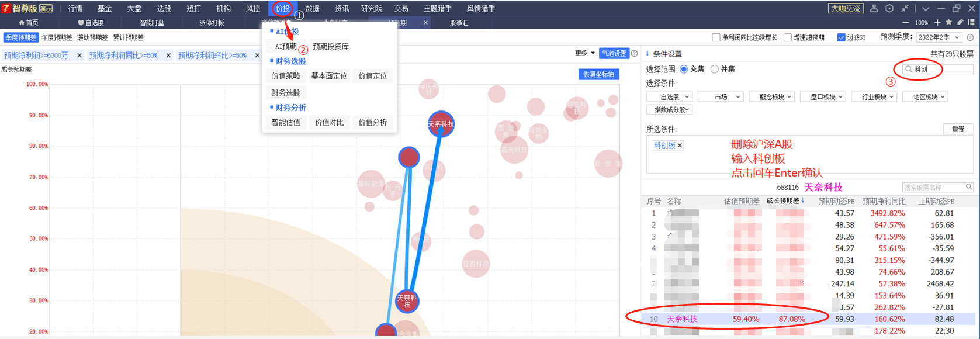Expand 盘口板块 dropdown
980x339 pixels.
pyautogui.click(x=823, y=97)
